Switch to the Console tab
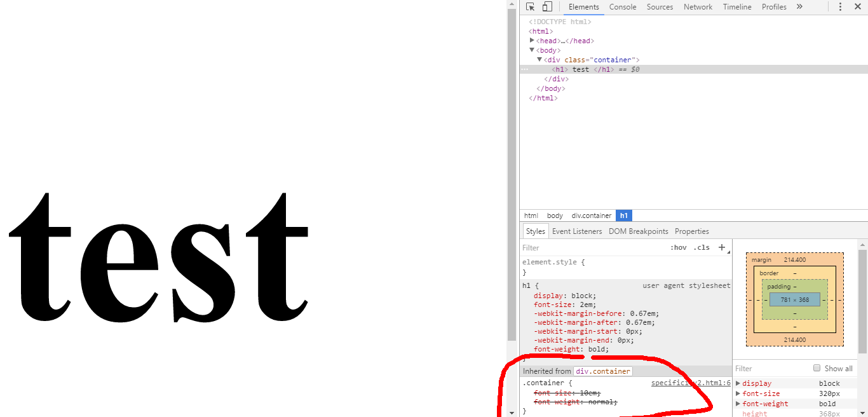Screen dimensions: 868x417 (x=622, y=7)
